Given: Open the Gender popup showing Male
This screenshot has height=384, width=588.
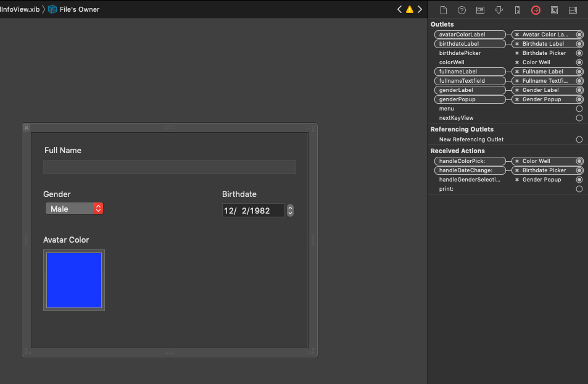Looking at the screenshot, I should (74, 209).
